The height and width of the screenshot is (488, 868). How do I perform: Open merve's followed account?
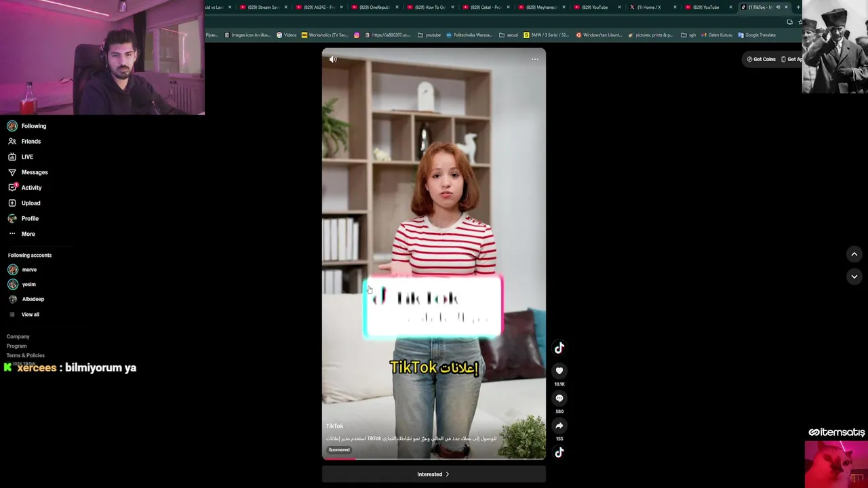[22, 270]
